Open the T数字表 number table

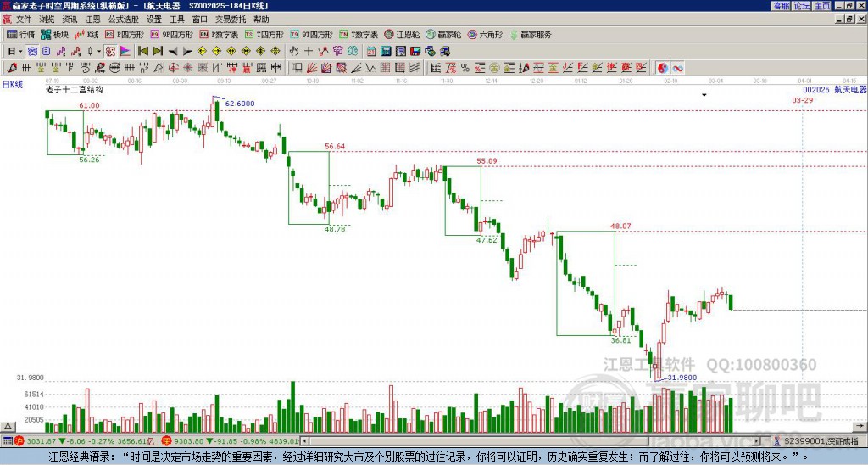(x=359, y=34)
